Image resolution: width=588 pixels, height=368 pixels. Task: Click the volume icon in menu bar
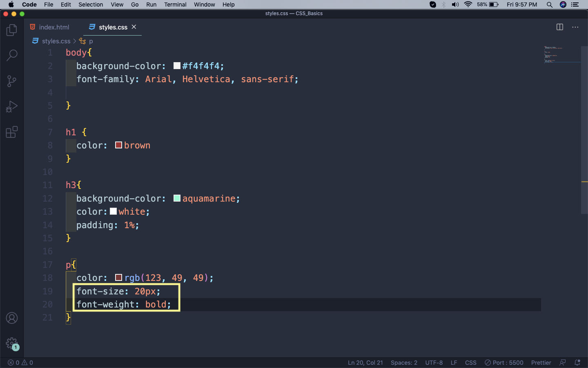(455, 4)
